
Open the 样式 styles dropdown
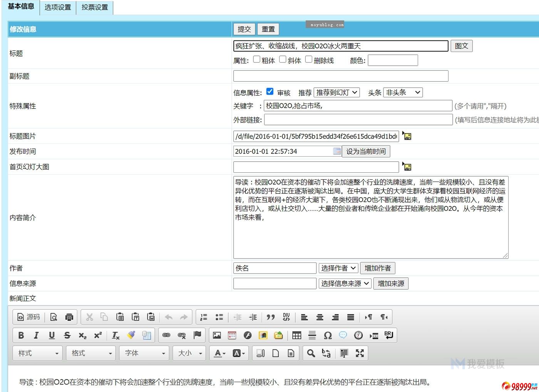(x=37, y=353)
